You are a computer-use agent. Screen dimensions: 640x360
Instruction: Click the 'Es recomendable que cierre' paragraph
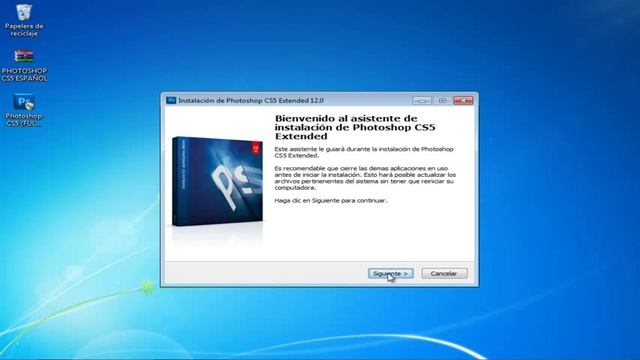coord(365,178)
